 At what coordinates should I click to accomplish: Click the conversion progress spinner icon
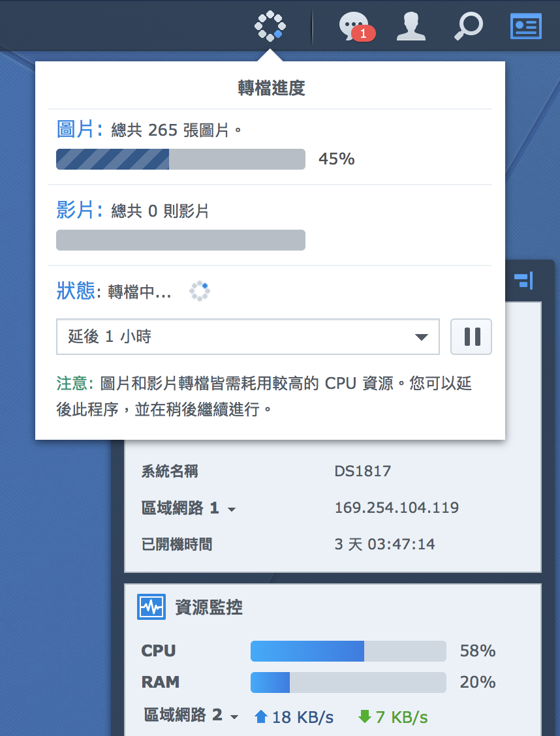[270, 26]
